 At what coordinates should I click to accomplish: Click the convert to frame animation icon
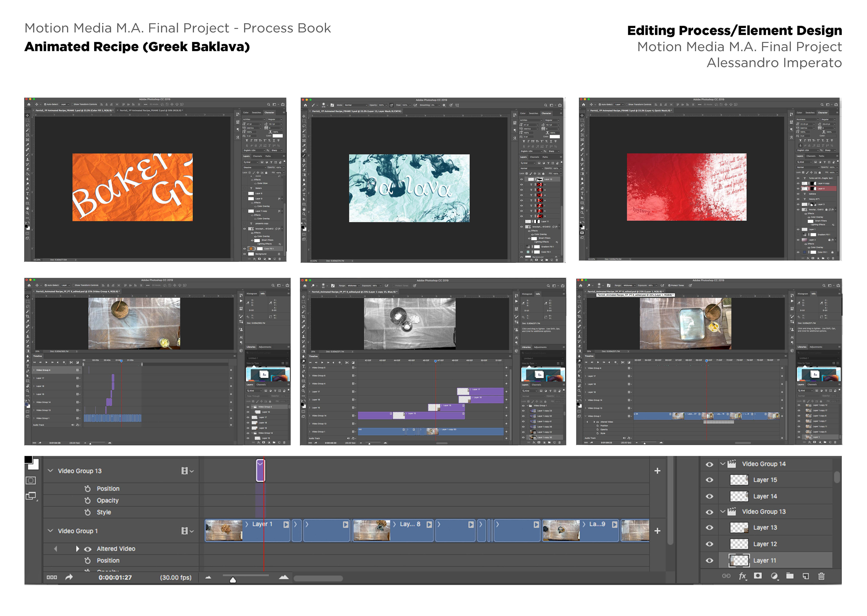coord(51,577)
